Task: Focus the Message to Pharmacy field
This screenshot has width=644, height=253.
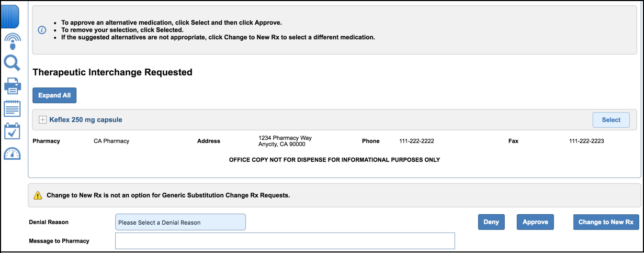Action: [x=285, y=241]
